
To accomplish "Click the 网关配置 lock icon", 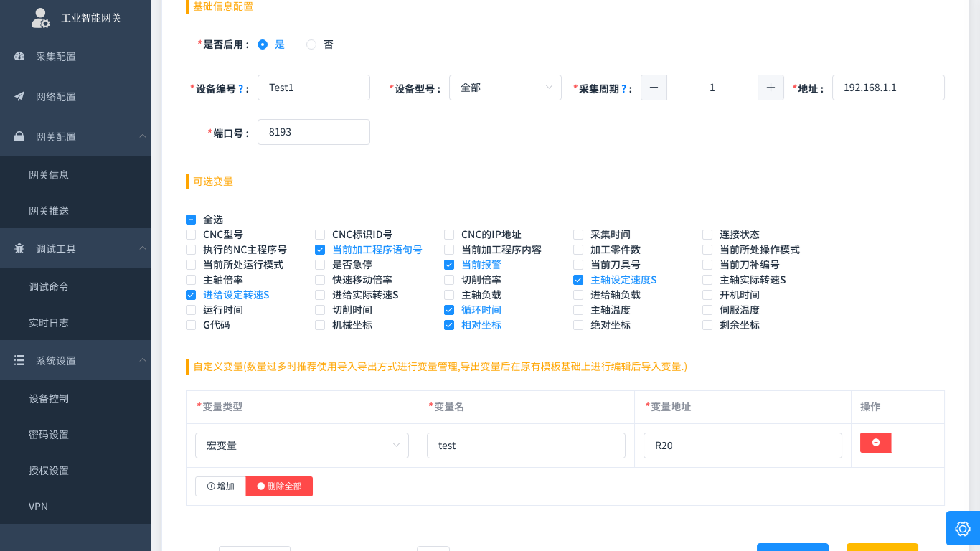I will click(x=19, y=136).
